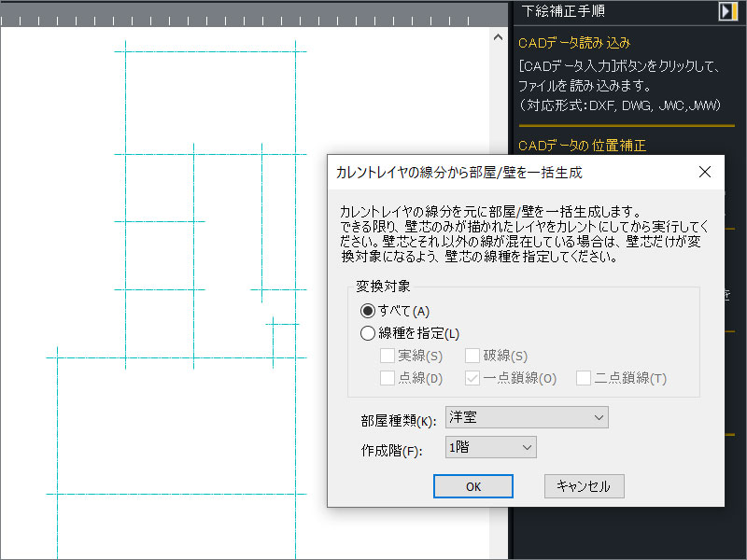
Task: Click the CADデータ読み込み link
Action: pos(574,42)
